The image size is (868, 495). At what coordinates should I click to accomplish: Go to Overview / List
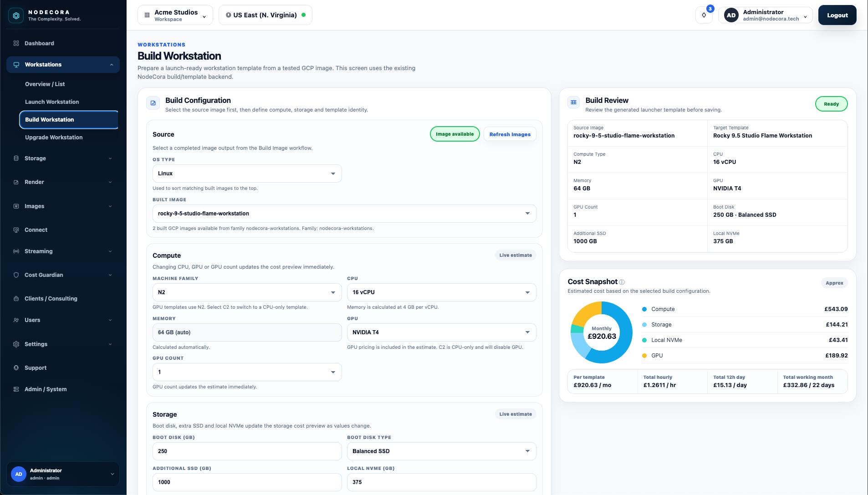(x=45, y=84)
